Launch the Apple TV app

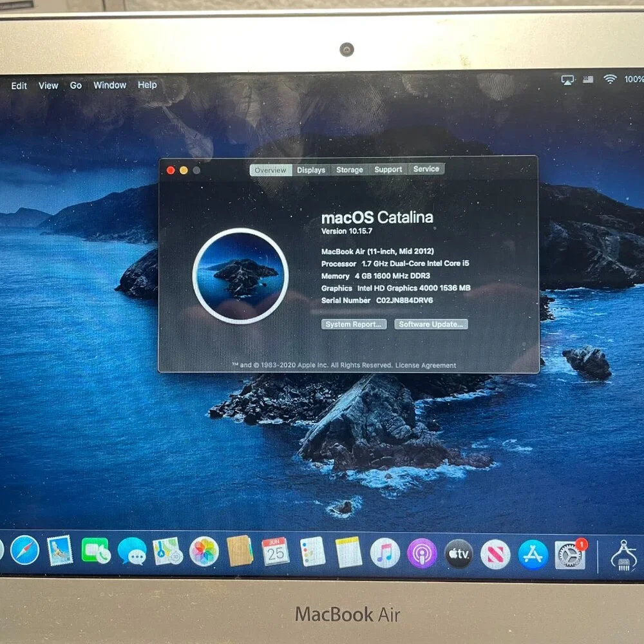459,554
